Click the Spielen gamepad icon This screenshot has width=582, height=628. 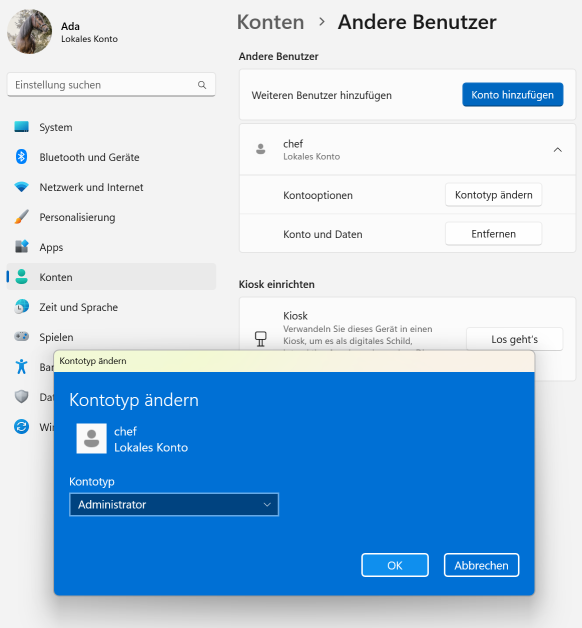[x=22, y=336]
